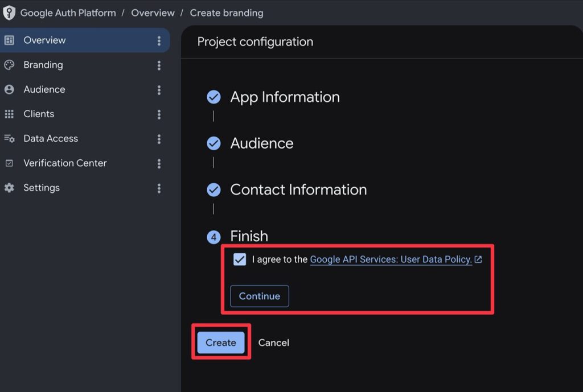583x392 pixels.
Task: Open the three-dot menu beside Audience
Action: 159,89
